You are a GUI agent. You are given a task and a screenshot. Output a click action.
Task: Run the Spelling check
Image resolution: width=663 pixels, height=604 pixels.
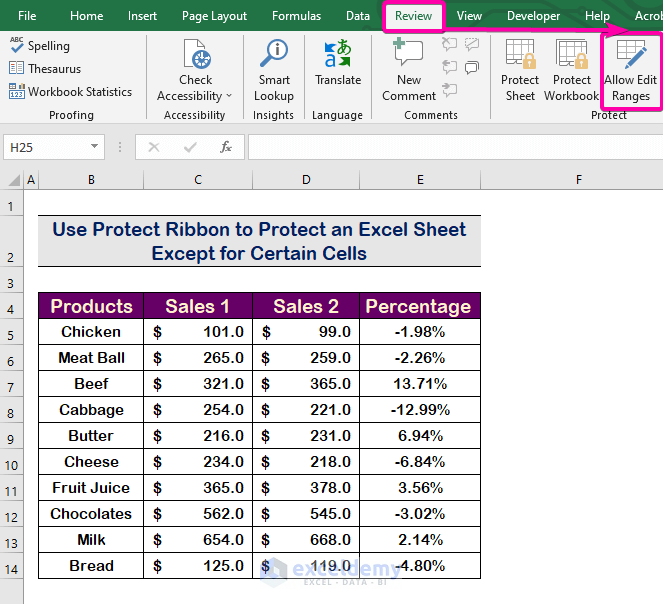click(x=40, y=46)
